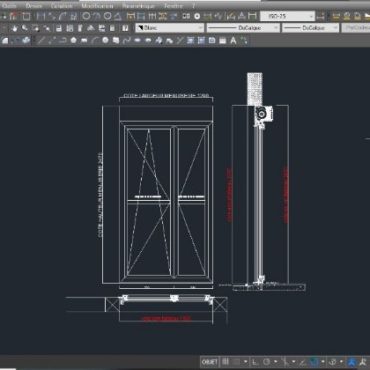This screenshot has height=370, width=370.
Task: Click the window elevation drawing in the viewport
Action: coord(166,202)
